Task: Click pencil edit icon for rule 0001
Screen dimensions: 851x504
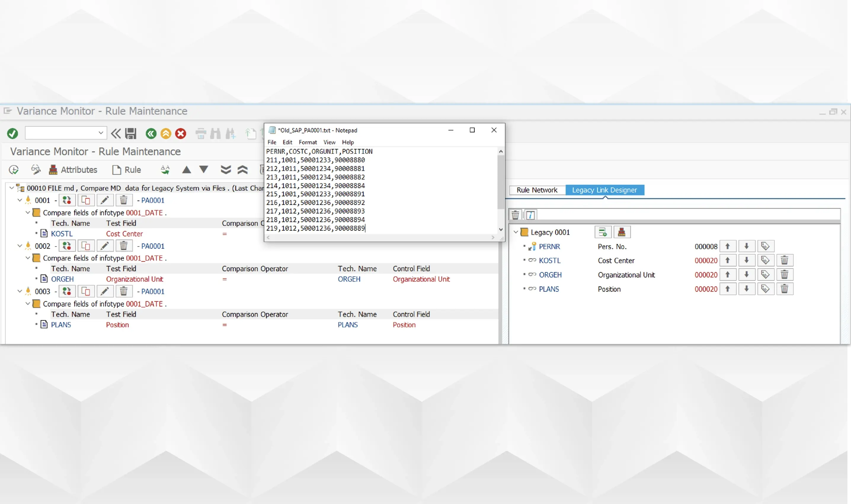Action: [105, 200]
